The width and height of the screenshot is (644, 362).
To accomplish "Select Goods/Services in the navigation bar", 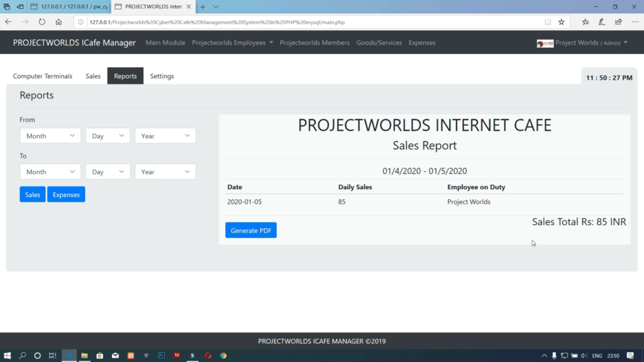I will [x=379, y=42].
